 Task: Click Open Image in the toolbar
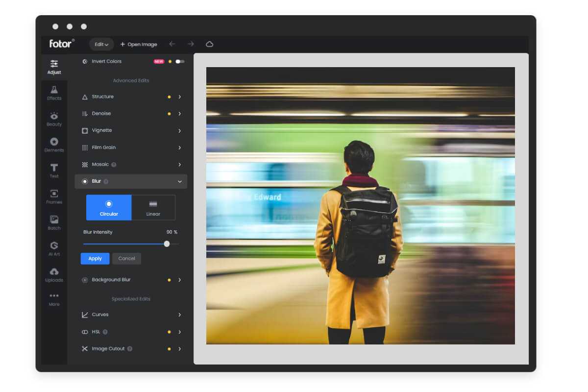click(139, 44)
